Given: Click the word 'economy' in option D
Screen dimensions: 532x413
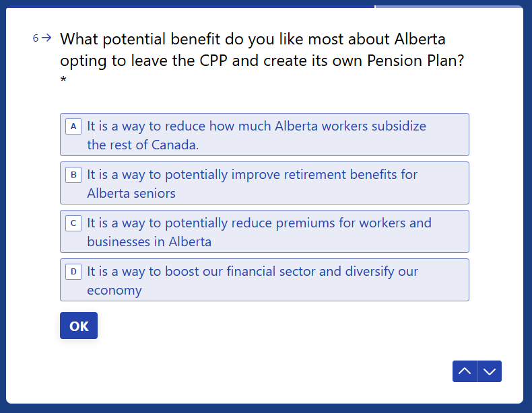Looking at the screenshot, I should click(114, 290).
